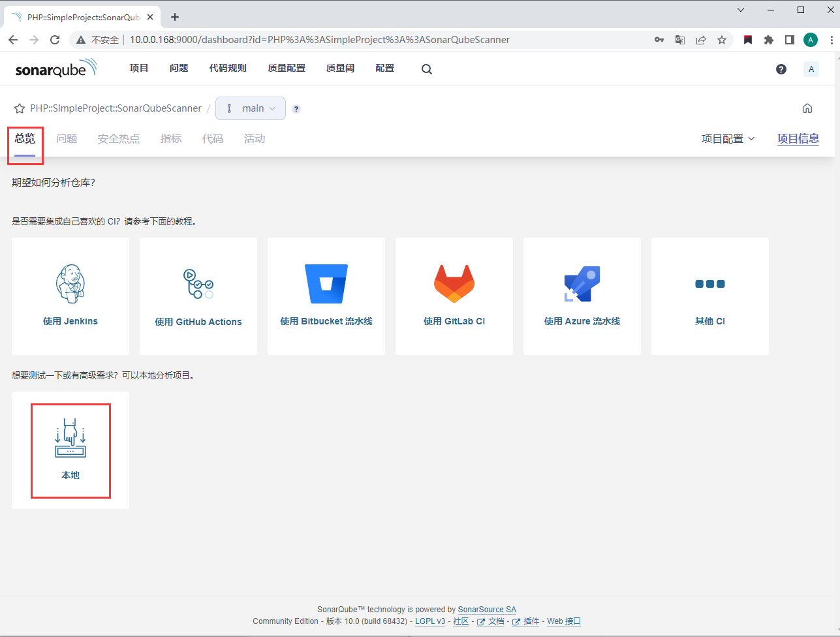The width and height of the screenshot is (840, 637).
Task: Open the search magnifier icon
Action: [427, 69]
